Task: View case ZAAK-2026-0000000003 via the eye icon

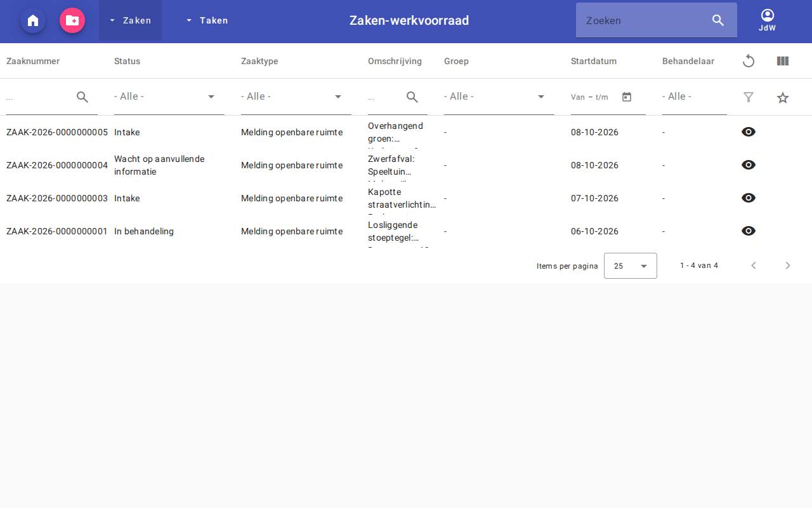Action: (749, 198)
